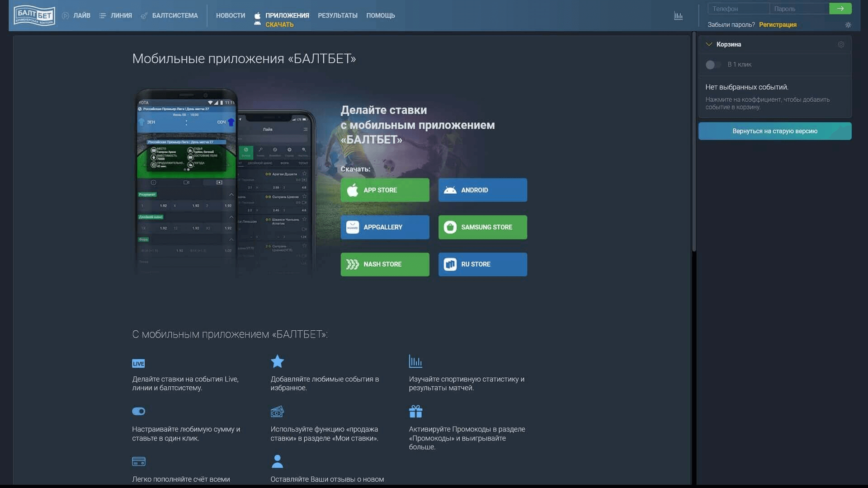The width and height of the screenshot is (868, 488).
Task: Select the Приложения menu item
Action: pyautogui.click(x=287, y=15)
